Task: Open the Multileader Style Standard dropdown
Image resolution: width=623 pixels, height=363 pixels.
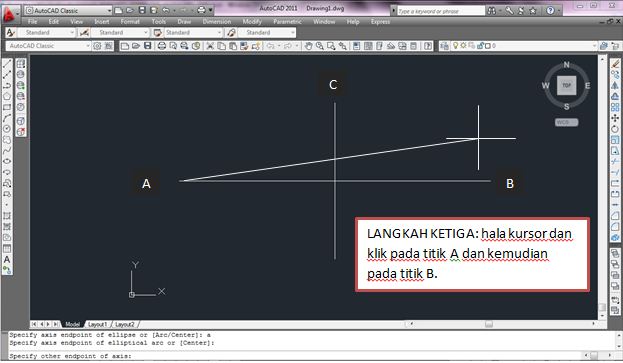Action: [x=293, y=33]
